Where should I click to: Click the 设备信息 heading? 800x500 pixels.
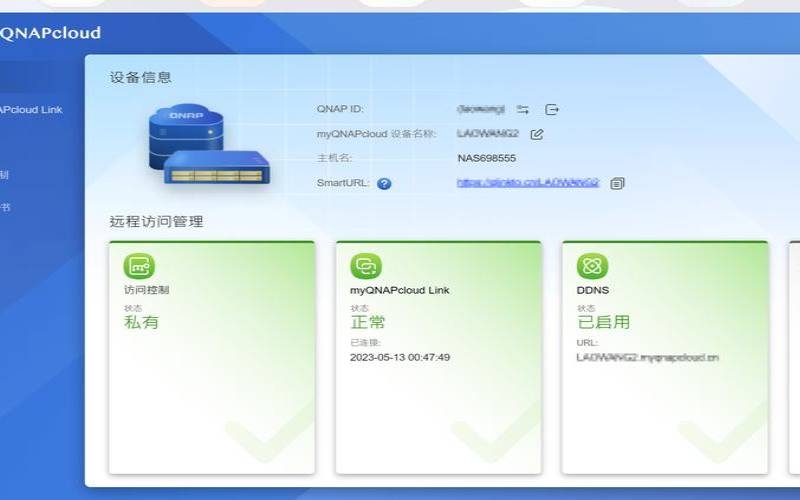[x=140, y=78]
